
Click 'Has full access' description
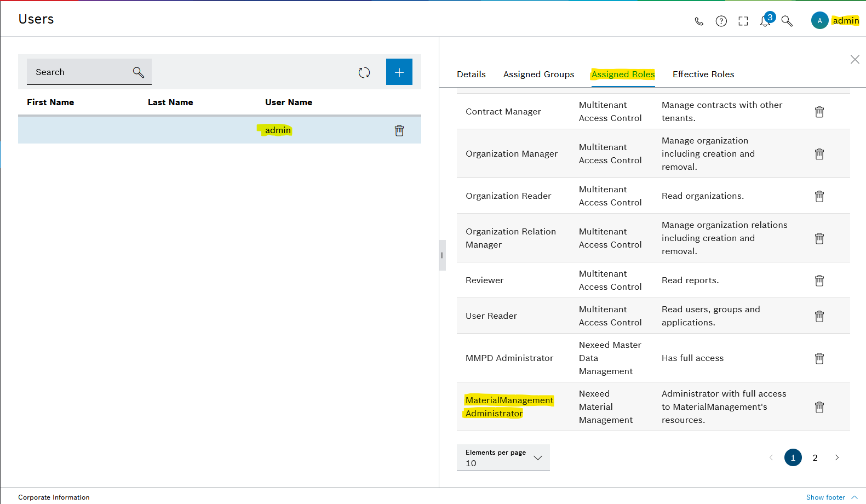692,358
